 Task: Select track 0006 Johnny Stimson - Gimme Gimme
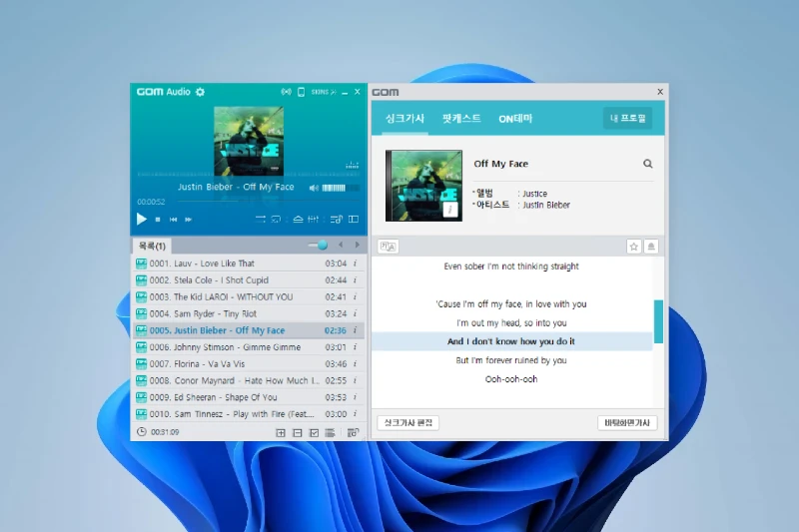tap(248, 347)
